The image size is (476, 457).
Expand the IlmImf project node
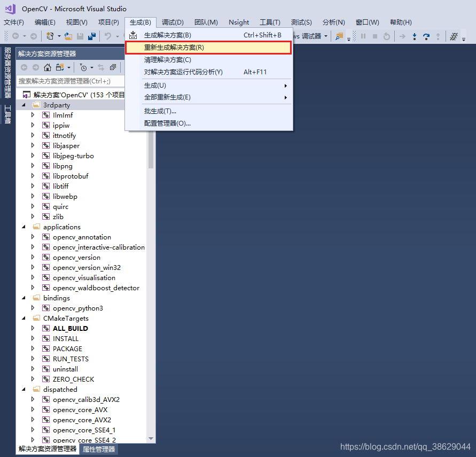pos(33,115)
